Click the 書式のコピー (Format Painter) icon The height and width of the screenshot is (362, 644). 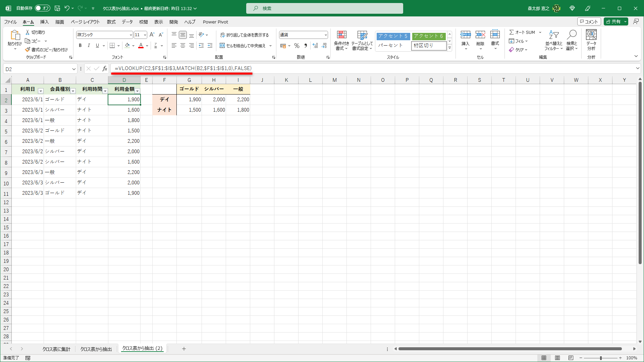pyautogui.click(x=27, y=49)
